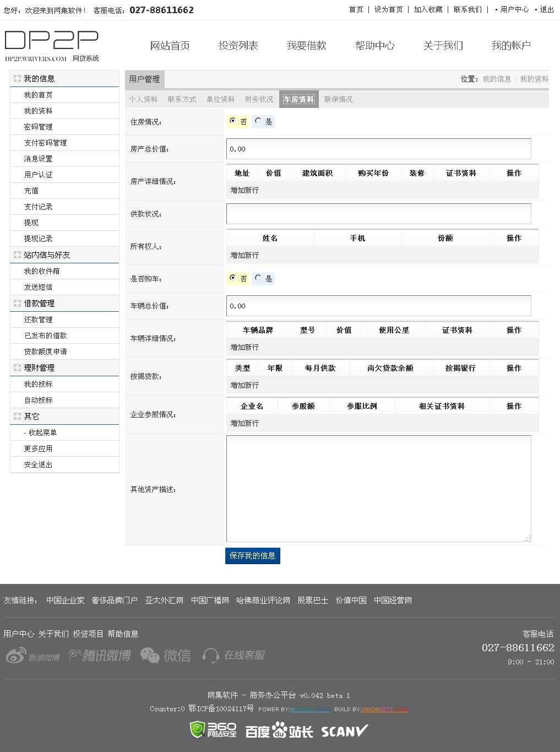Click the 360 website security badge
Screen dimensions: 560x752
coord(213,730)
